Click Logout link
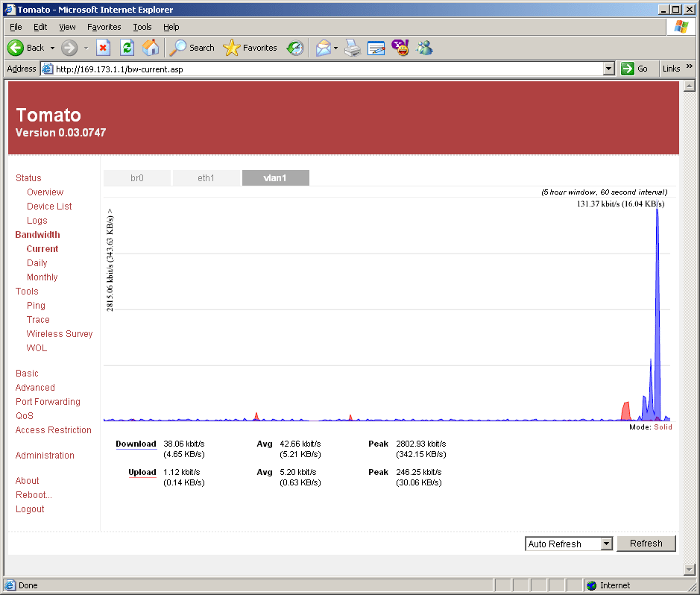 point(30,509)
